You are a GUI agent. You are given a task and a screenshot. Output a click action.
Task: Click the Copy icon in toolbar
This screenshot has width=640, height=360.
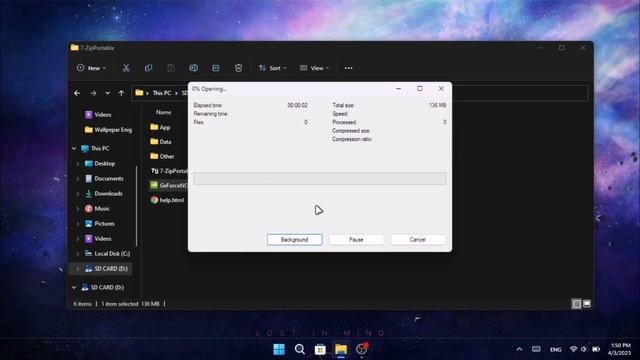(x=149, y=68)
